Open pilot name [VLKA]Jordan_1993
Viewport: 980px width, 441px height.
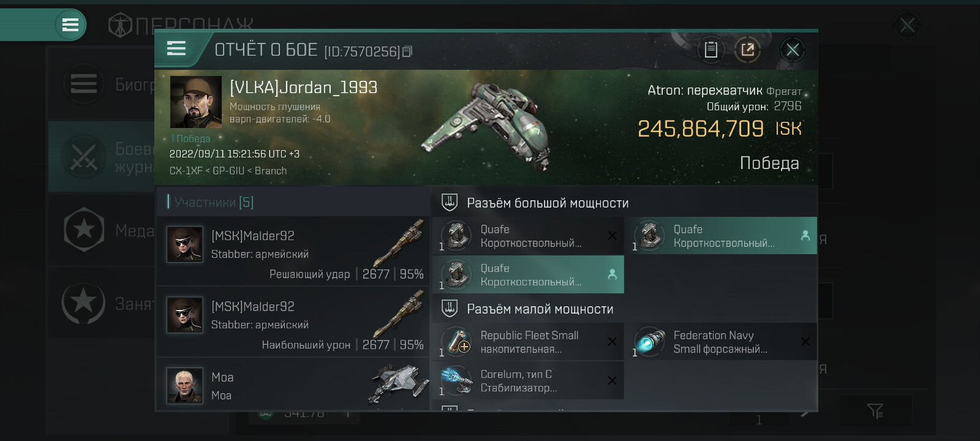tap(303, 88)
